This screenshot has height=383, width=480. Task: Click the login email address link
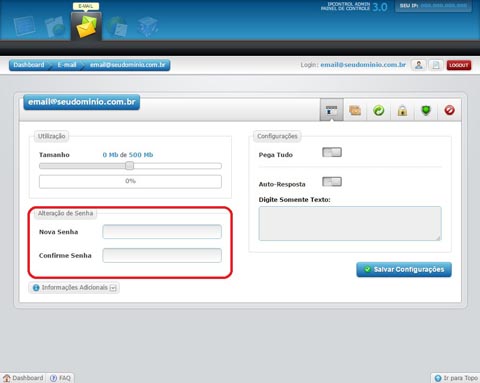pyautogui.click(x=363, y=65)
